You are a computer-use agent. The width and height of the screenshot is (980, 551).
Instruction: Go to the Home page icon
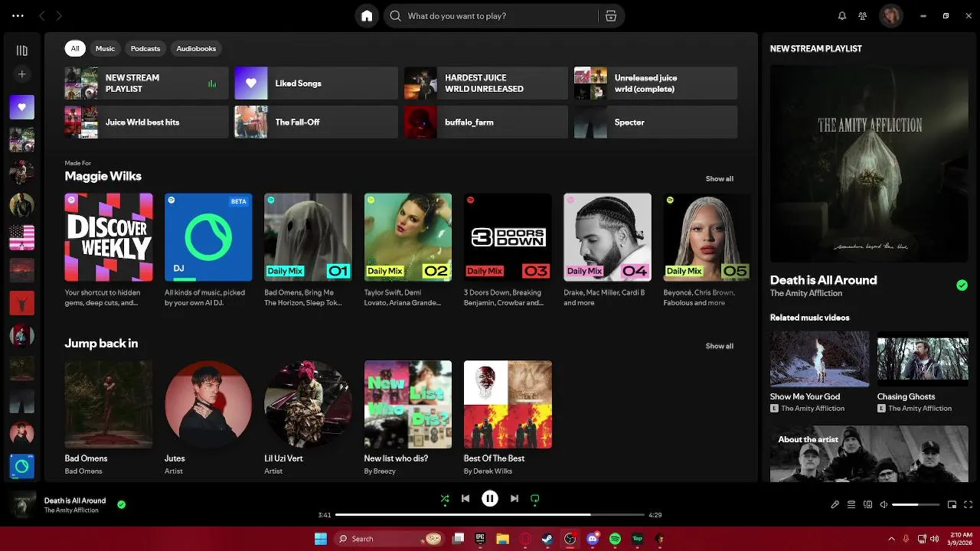(367, 16)
